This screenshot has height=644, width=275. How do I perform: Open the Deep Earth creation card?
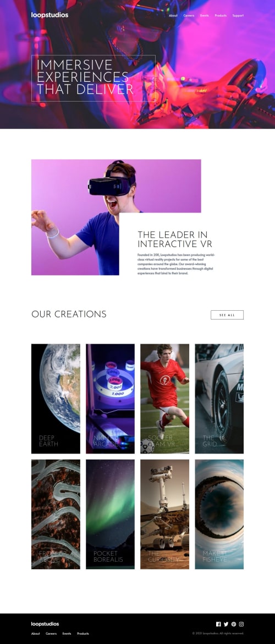(56, 399)
